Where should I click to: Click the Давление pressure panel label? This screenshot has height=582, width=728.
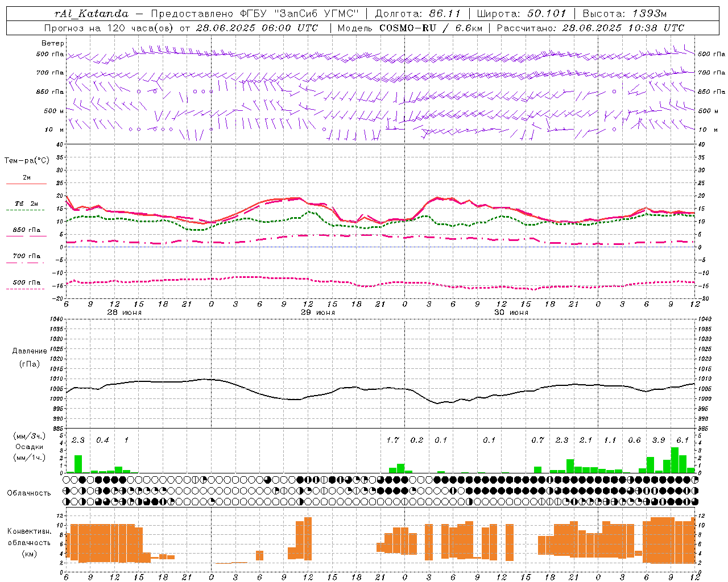coord(29,351)
